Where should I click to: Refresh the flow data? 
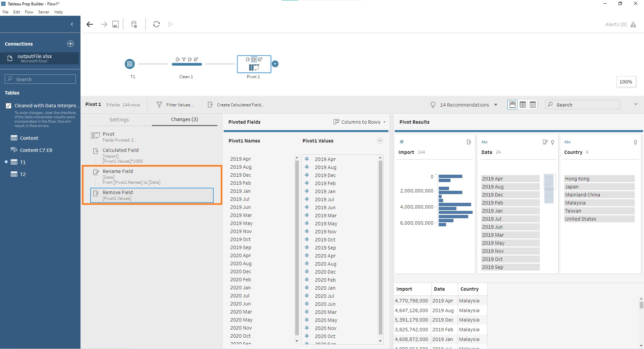pyautogui.click(x=156, y=24)
